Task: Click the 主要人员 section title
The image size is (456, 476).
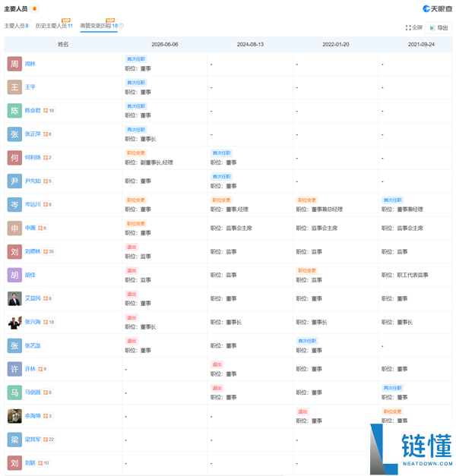Action: [16, 9]
